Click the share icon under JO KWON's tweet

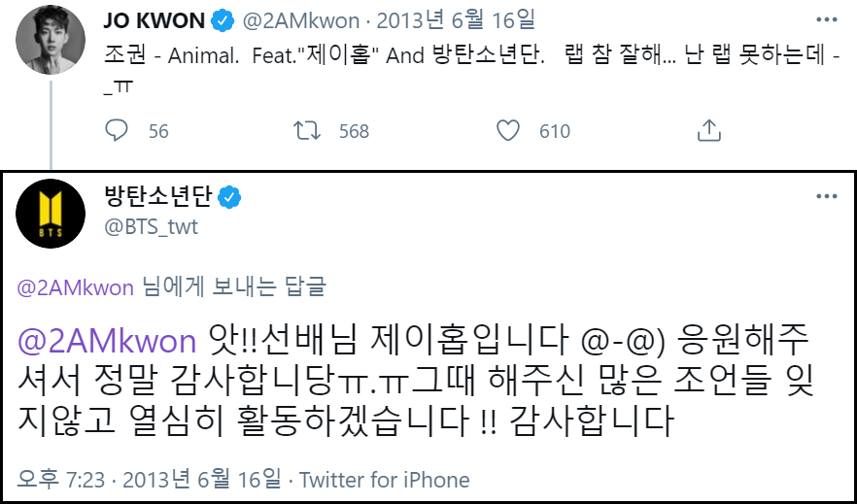point(709,131)
